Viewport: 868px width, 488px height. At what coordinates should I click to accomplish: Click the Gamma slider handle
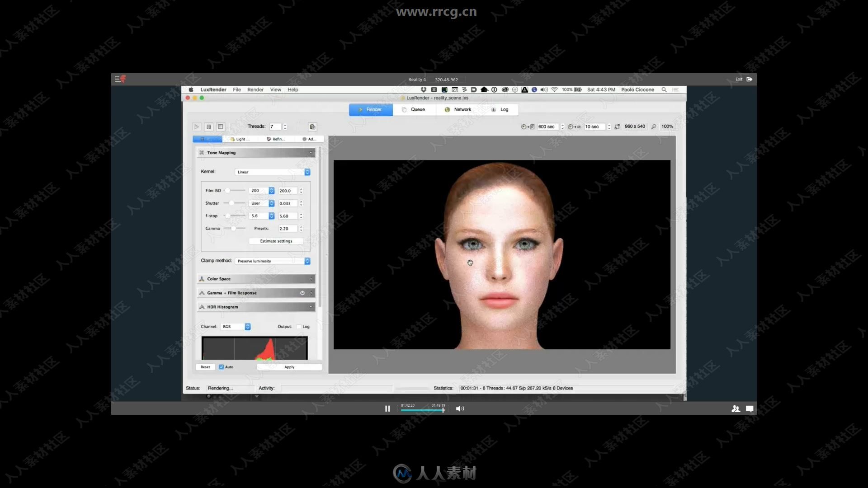pos(233,229)
